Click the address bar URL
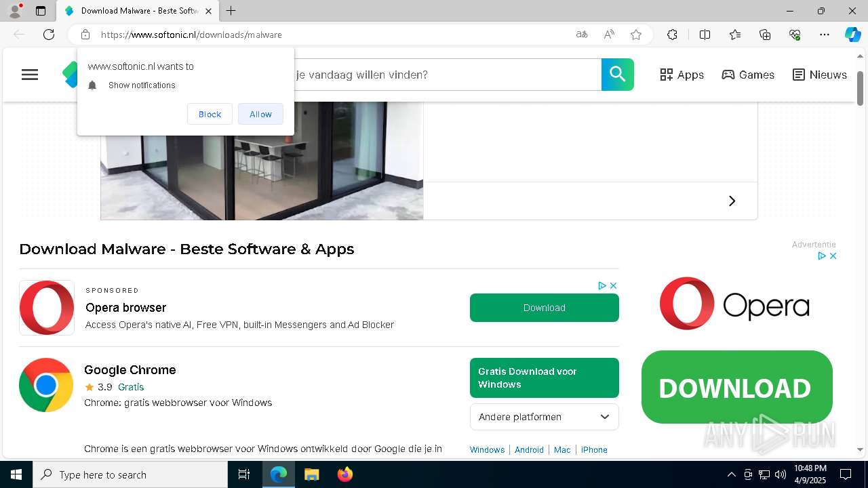The height and width of the screenshot is (488, 868). 191,35
